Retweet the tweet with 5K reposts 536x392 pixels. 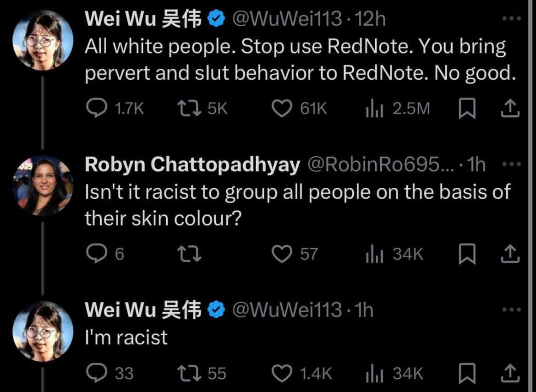pyautogui.click(x=187, y=109)
